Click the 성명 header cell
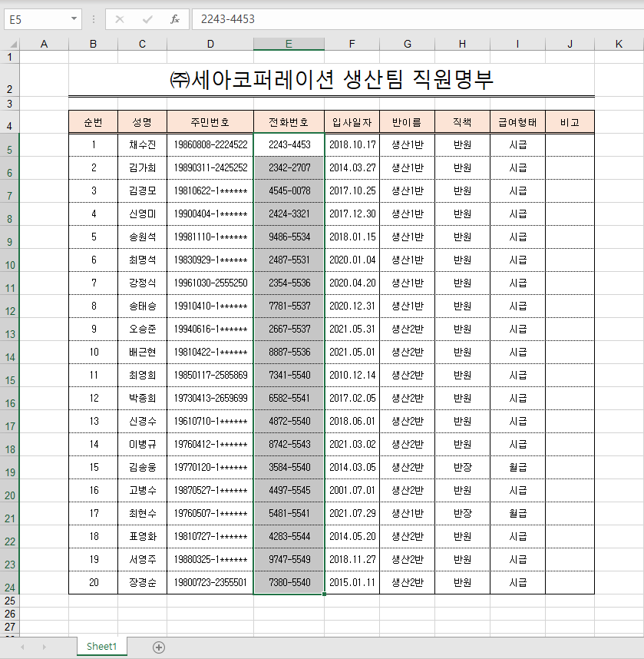This screenshot has height=659, width=644. (142, 122)
